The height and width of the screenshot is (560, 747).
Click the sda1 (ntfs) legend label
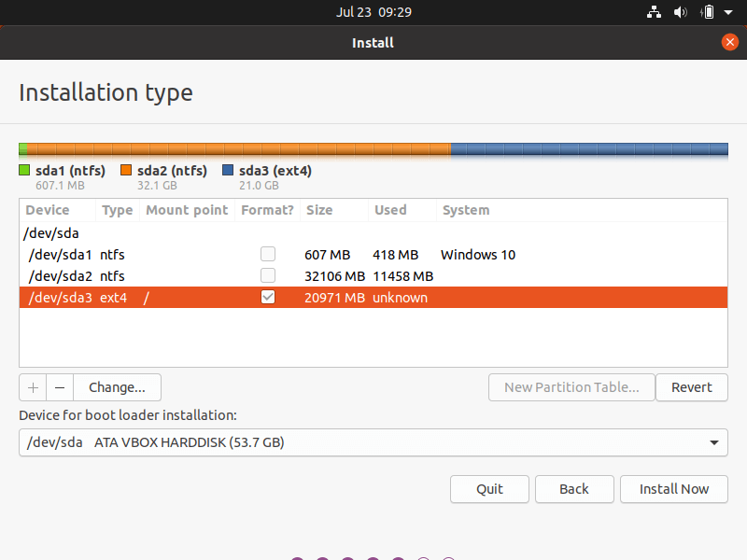[x=71, y=171]
